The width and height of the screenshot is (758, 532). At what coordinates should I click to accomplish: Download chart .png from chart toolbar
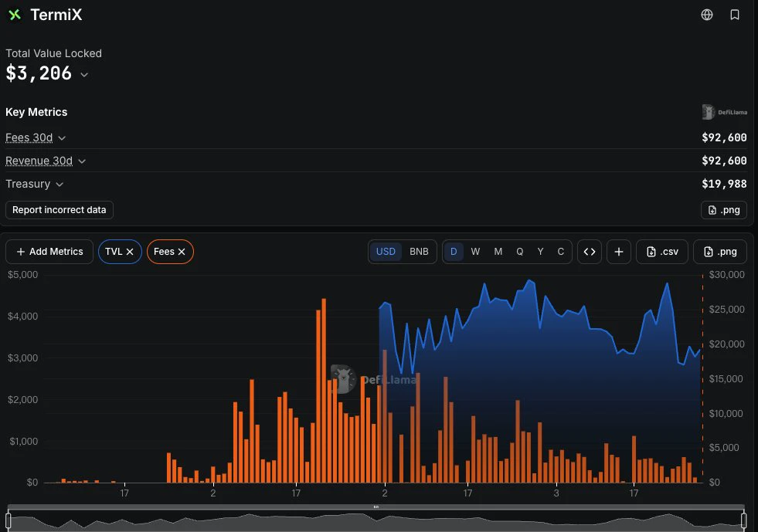(720, 252)
